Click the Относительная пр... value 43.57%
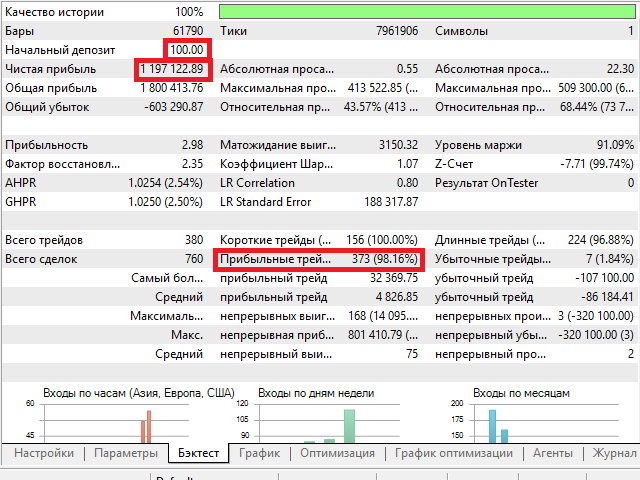The width and height of the screenshot is (640, 480). pyautogui.click(x=381, y=107)
